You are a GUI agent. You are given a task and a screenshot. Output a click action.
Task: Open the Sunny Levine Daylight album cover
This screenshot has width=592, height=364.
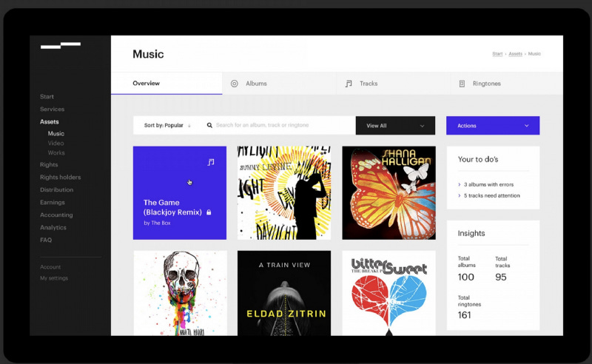click(x=284, y=192)
